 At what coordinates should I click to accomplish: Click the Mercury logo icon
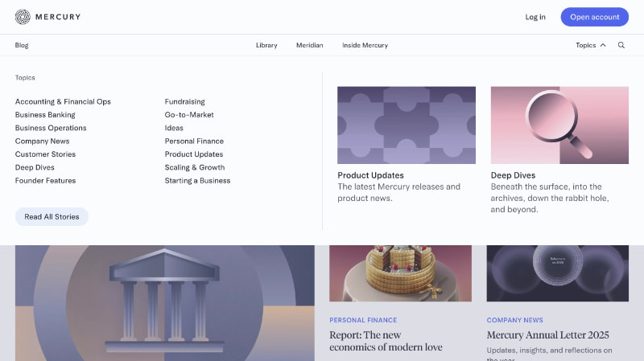23,17
